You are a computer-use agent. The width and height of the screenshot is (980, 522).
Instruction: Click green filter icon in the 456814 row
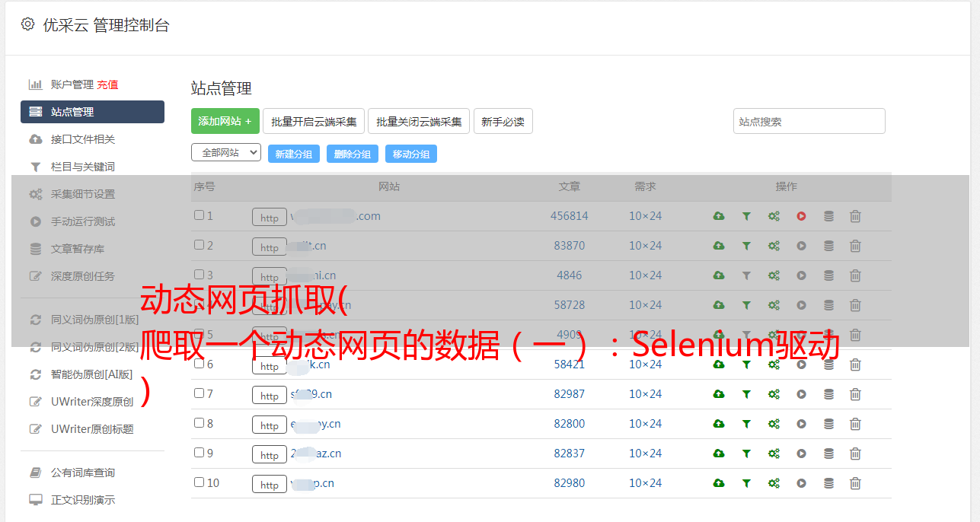pos(746,216)
